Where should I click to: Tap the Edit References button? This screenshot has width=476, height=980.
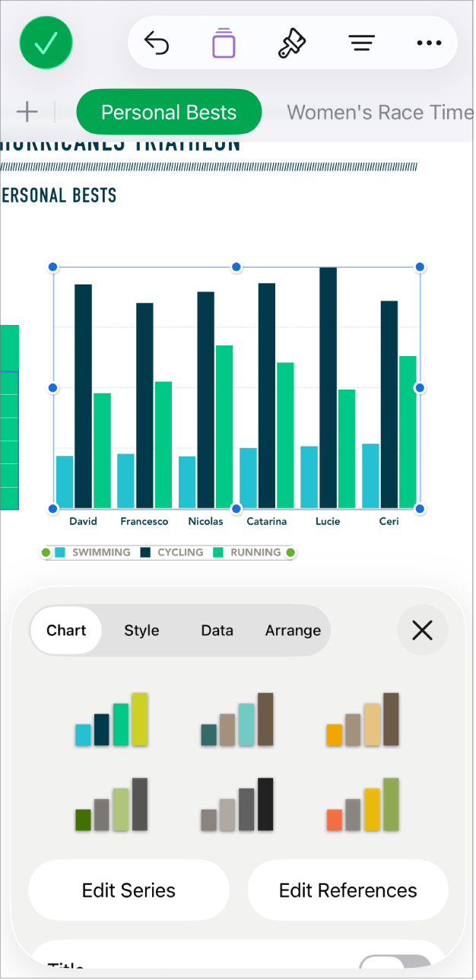[x=347, y=890]
